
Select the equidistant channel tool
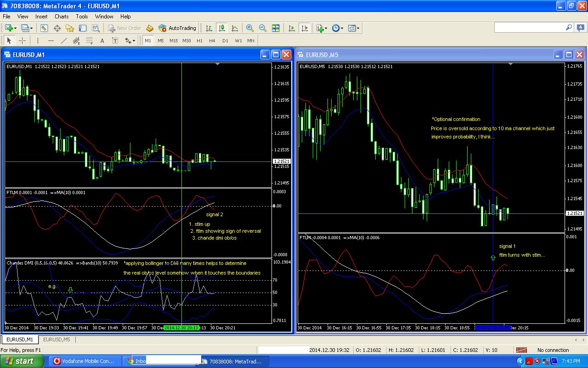[x=77, y=40]
